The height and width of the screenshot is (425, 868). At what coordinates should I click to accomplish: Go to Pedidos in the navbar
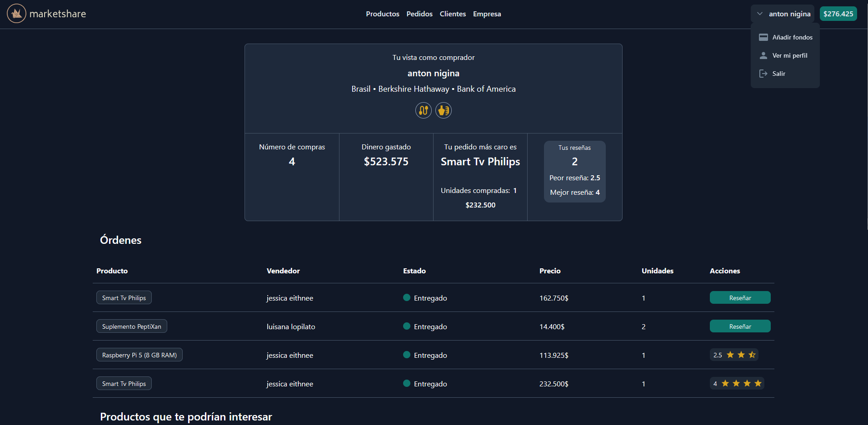click(419, 14)
